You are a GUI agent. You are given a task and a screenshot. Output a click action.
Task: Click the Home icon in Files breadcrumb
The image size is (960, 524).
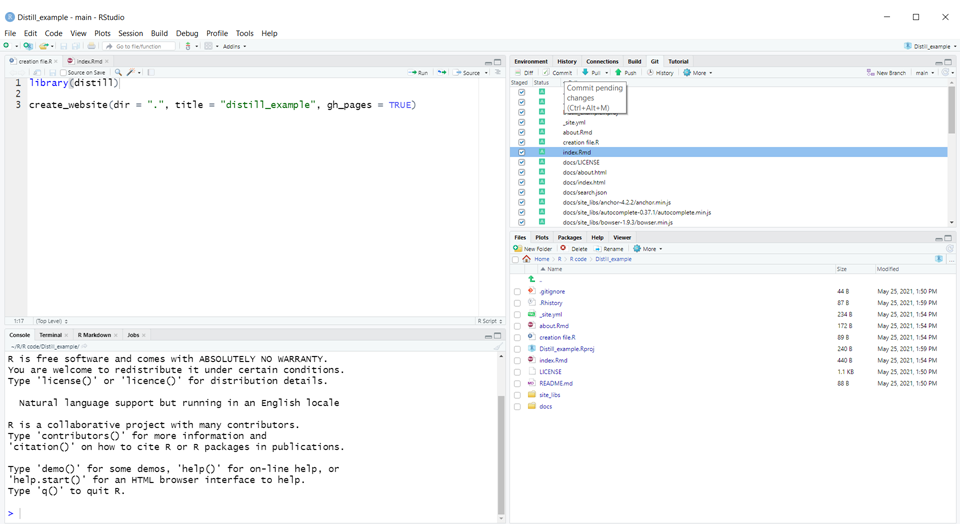click(527, 259)
